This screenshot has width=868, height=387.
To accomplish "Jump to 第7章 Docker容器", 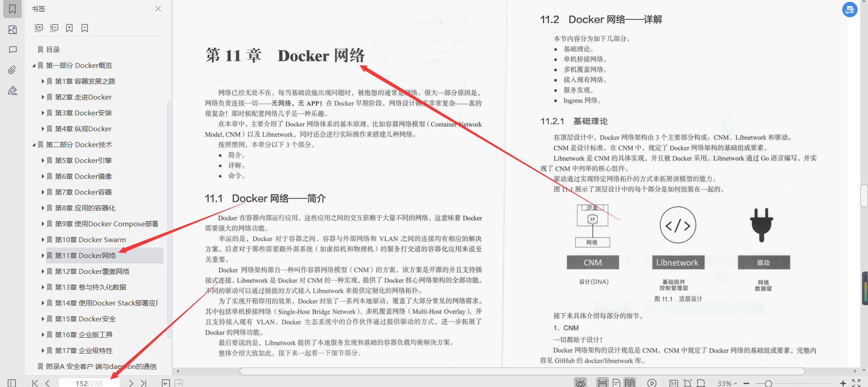I will click(x=83, y=192).
